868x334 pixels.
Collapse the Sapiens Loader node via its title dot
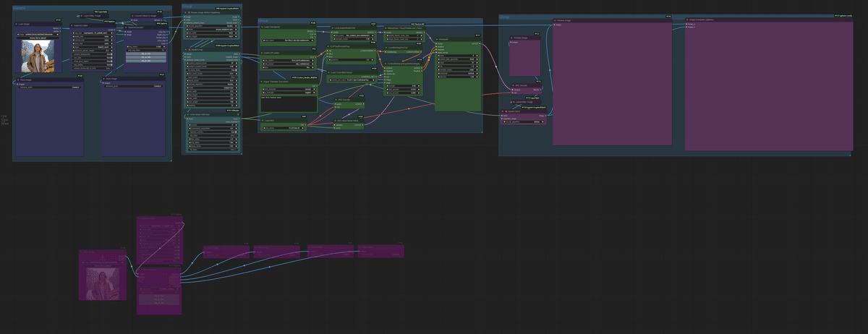(x=72, y=25)
